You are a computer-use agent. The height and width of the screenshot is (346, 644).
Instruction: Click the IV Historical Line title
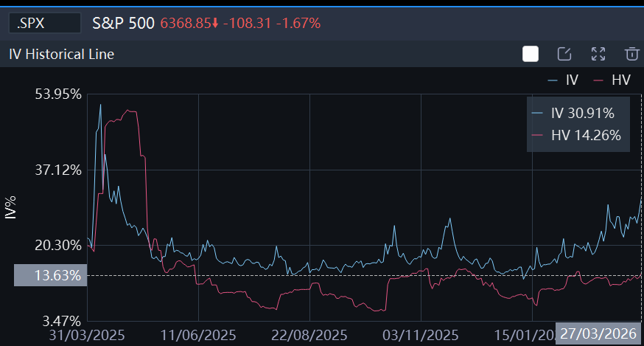point(62,54)
